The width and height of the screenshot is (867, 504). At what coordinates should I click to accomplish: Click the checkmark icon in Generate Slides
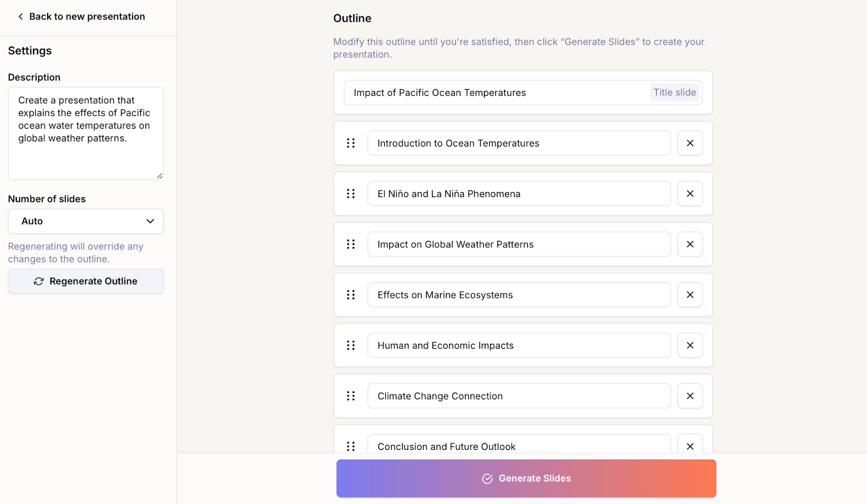tap(487, 479)
